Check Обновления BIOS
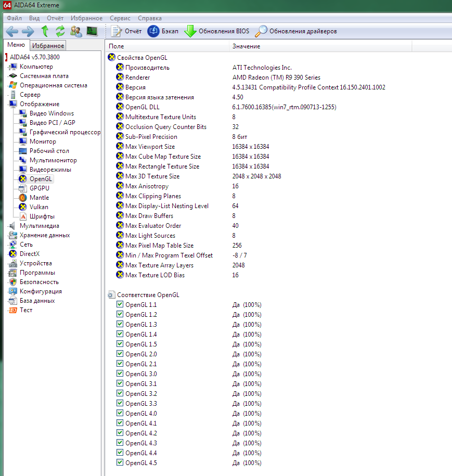This screenshot has width=452, height=476. [x=217, y=31]
